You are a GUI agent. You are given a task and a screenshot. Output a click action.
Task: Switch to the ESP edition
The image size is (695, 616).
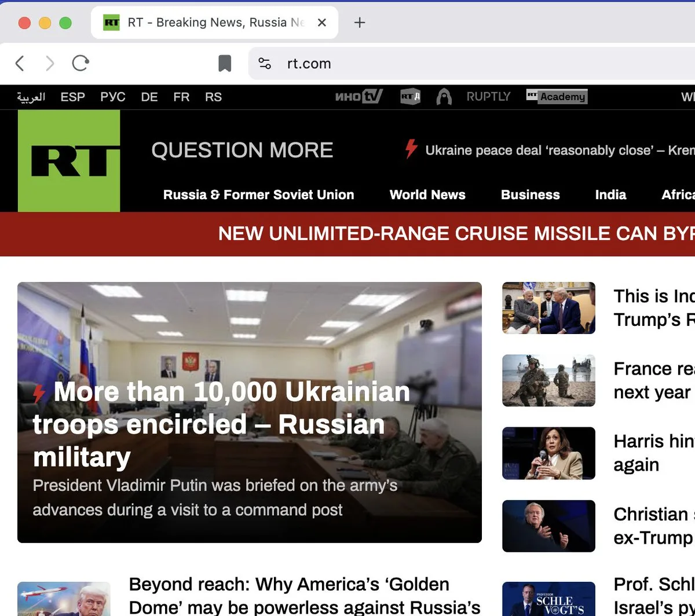click(73, 97)
